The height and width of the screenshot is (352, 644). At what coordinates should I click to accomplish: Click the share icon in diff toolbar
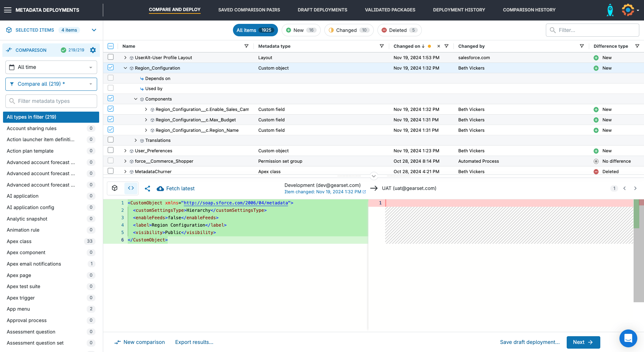[147, 189]
